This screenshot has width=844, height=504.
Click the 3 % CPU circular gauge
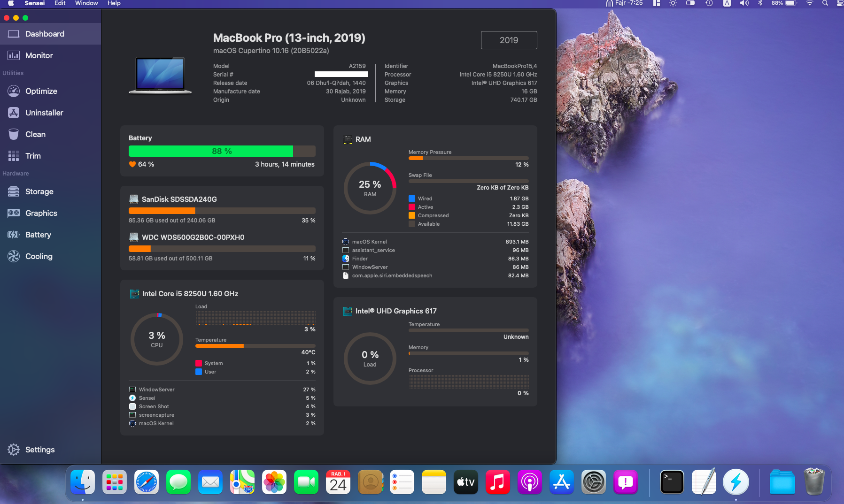[x=157, y=339]
